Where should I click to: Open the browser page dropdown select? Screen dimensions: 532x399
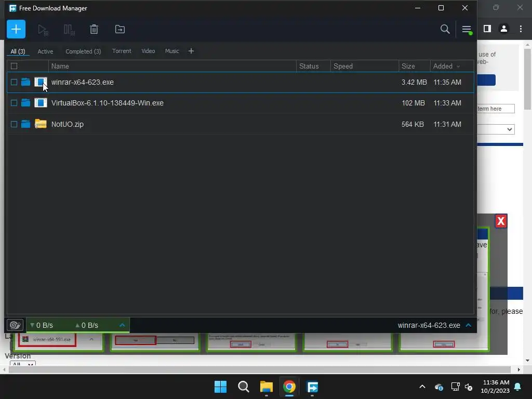coord(496,129)
